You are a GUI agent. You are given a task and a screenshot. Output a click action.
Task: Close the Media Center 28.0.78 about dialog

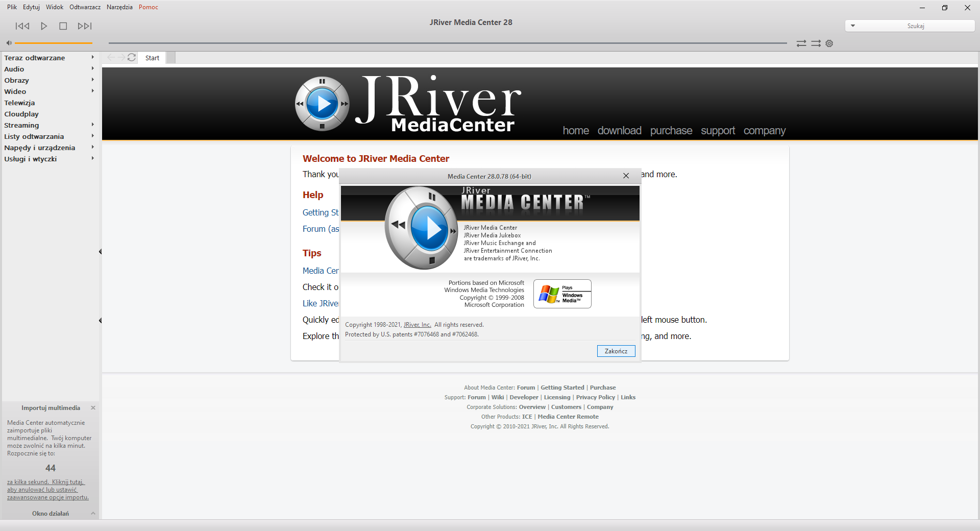coord(626,176)
